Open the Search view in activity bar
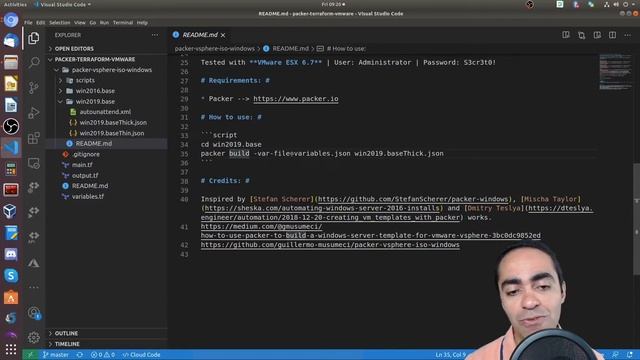 click(34, 62)
